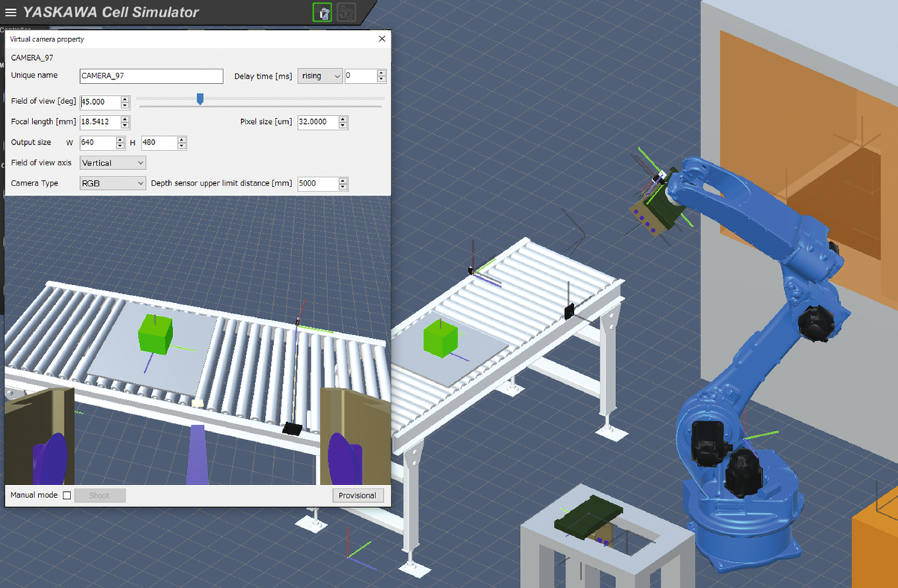The height and width of the screenshot is (588, 898).
Task: Open the Camera Type RGB dropdown
Action: [x=113, y=183]
